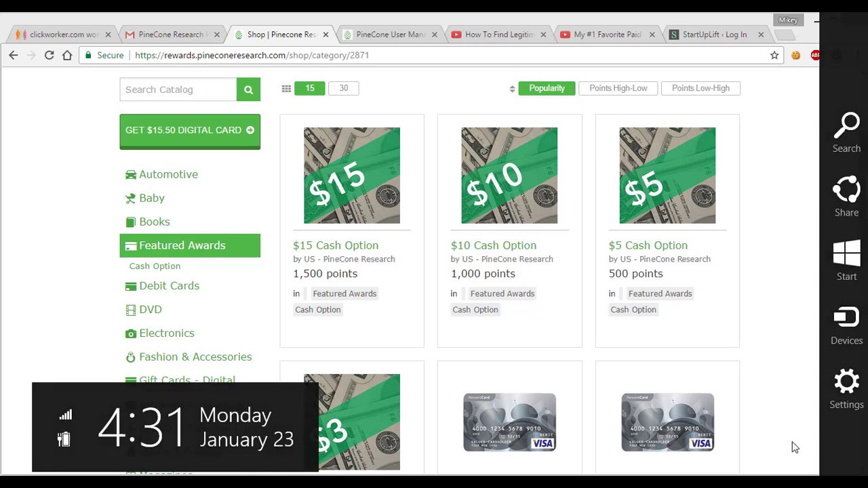Click the '1,500 points' text
Image resolution: width=868 pixels, height=488 pixels.
(x=325, y=274)
